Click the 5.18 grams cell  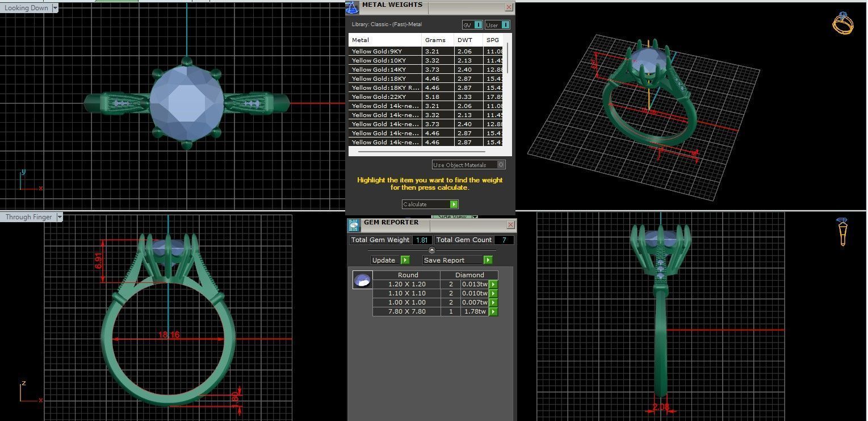coord(438,97)
